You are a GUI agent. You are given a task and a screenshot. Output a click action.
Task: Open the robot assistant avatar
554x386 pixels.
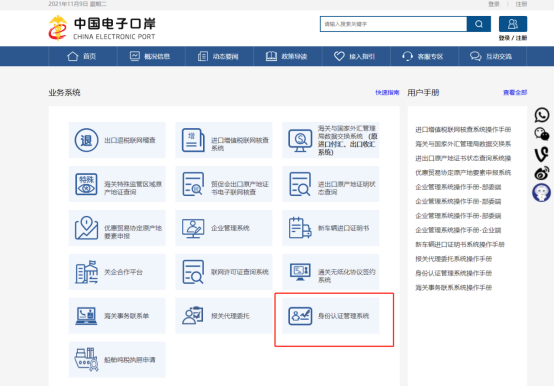point(541,193)
